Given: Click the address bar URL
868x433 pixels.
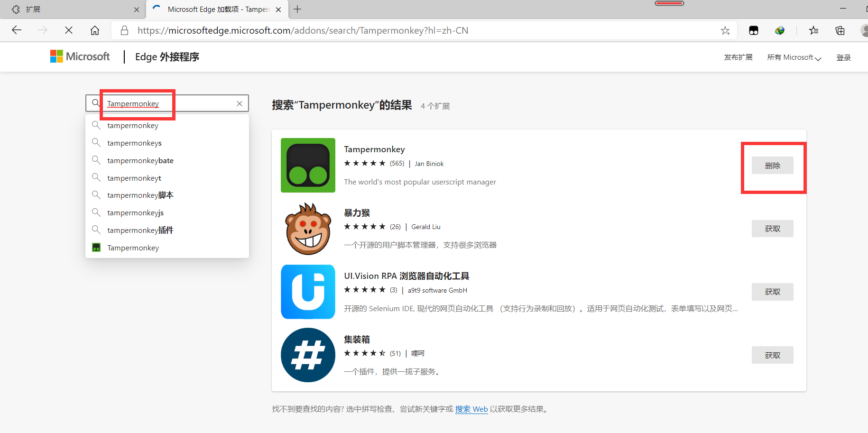Looking at the screenshot, I should tap(303, 30).
